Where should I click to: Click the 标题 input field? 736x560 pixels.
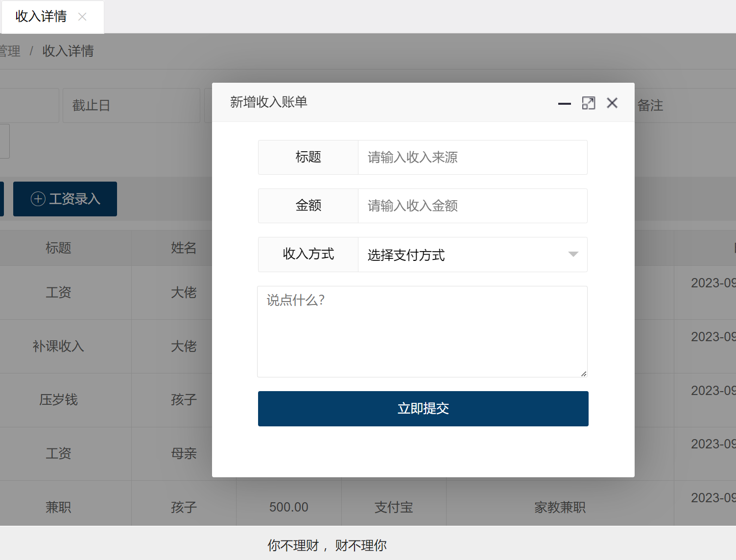tap(472, 158)
